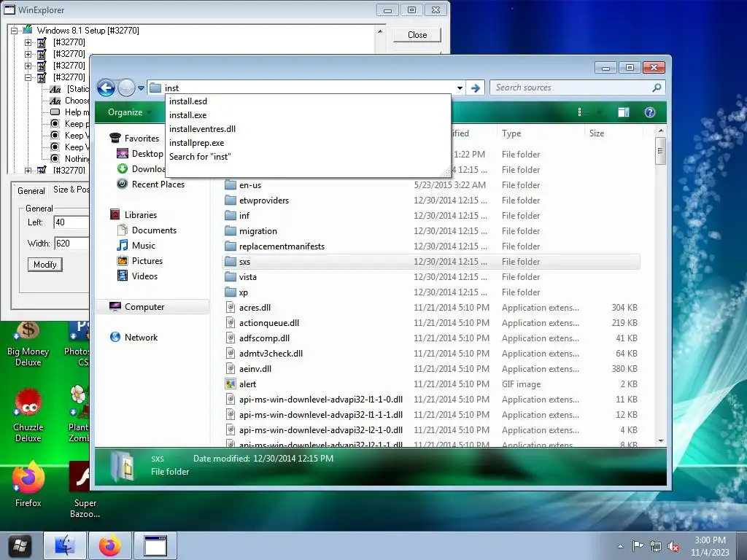Select adfscomp.dll file
Viewport: 747px width, 560px height.
point(264,338)
